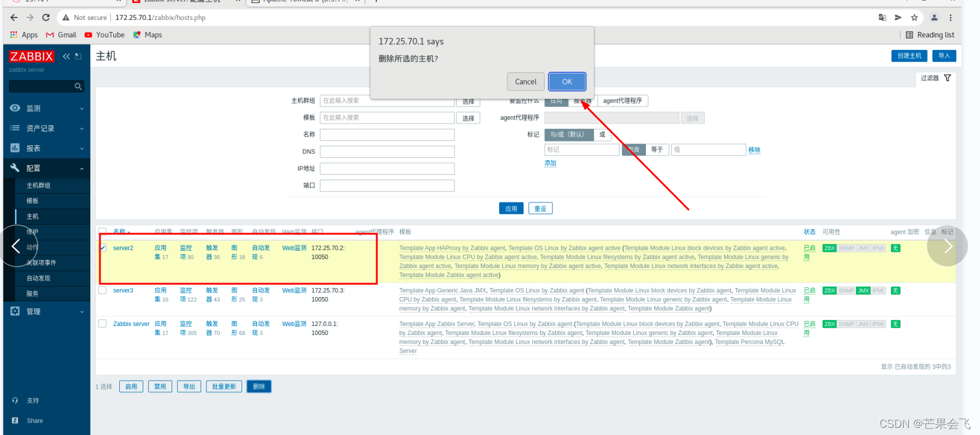Open Chrome three-dot menu

click(x=951, y=17)
